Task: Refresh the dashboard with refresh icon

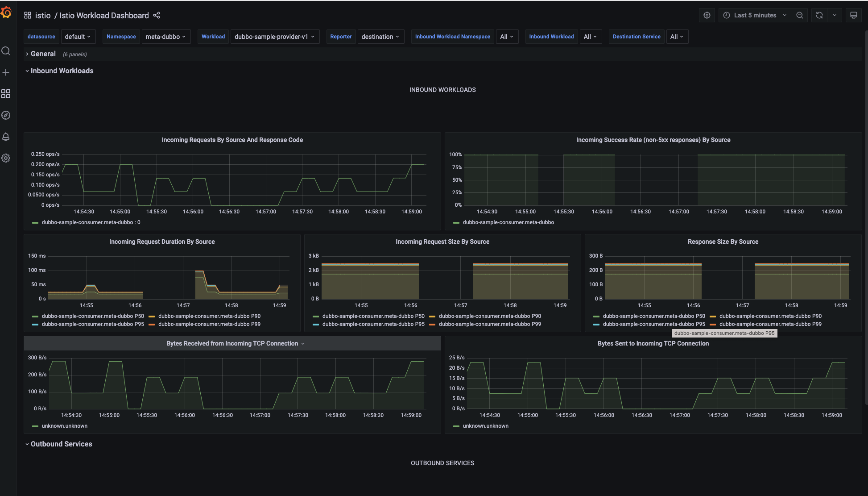Action: pyautogui.click(x=819, y=15)
